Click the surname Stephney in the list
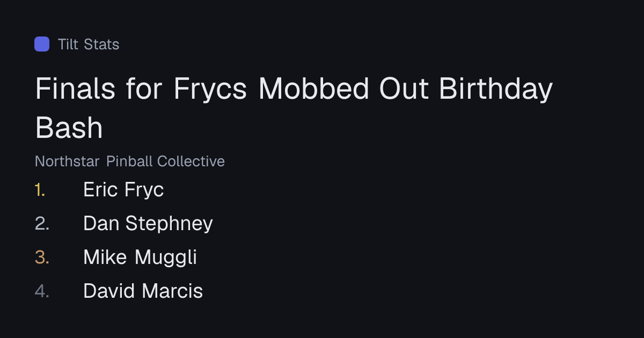644x338 pixels. coord(169,224)
